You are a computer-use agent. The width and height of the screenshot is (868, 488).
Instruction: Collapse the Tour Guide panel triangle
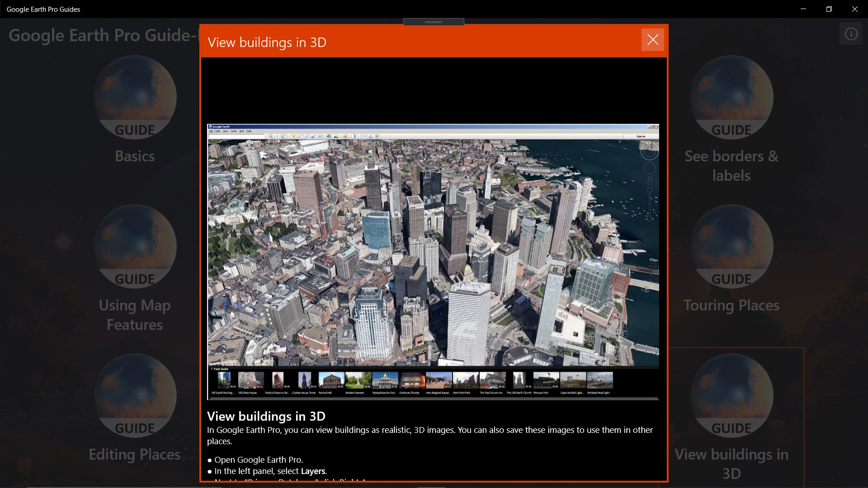click(x=211, y=369)
